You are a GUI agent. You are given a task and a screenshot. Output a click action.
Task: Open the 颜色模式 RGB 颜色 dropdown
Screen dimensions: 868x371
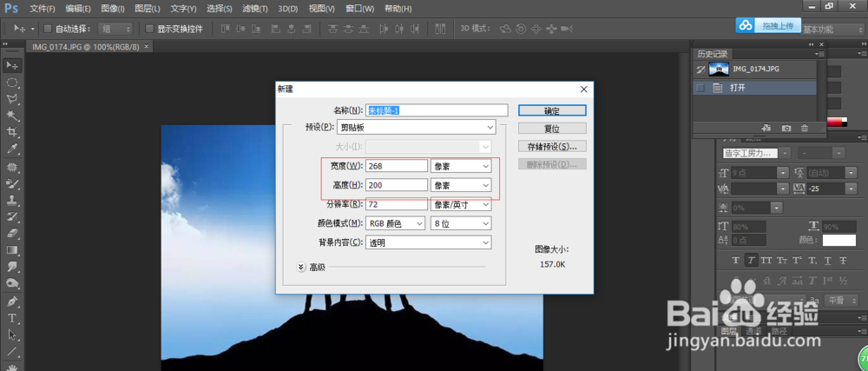click(395, 223)
